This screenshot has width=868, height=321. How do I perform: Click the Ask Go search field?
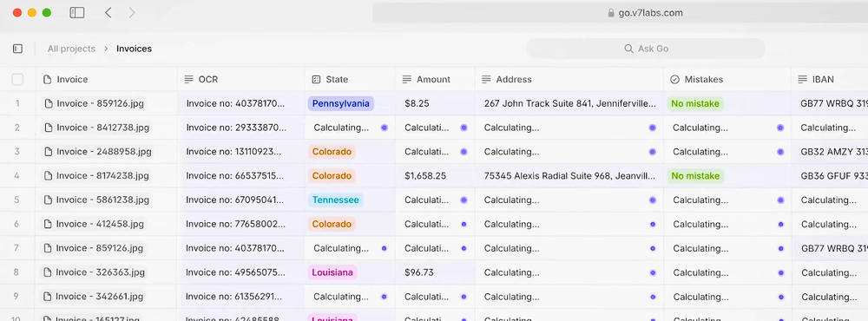[x=646, y=49]
